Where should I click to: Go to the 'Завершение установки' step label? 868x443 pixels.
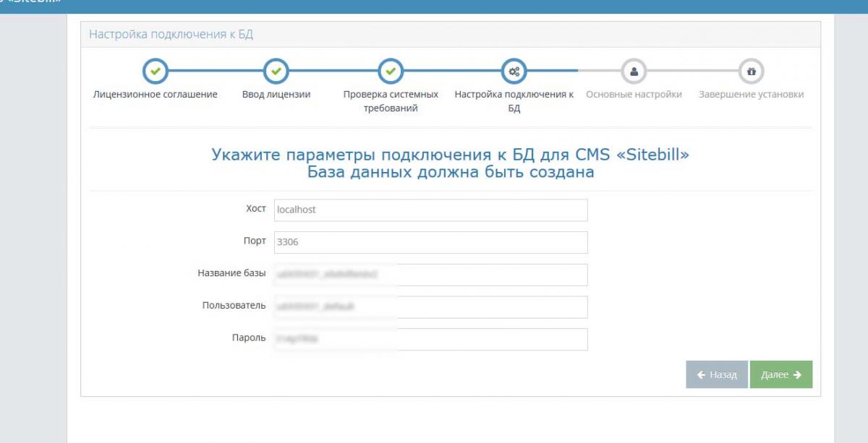pyautogui.click(x=751, y=95)
